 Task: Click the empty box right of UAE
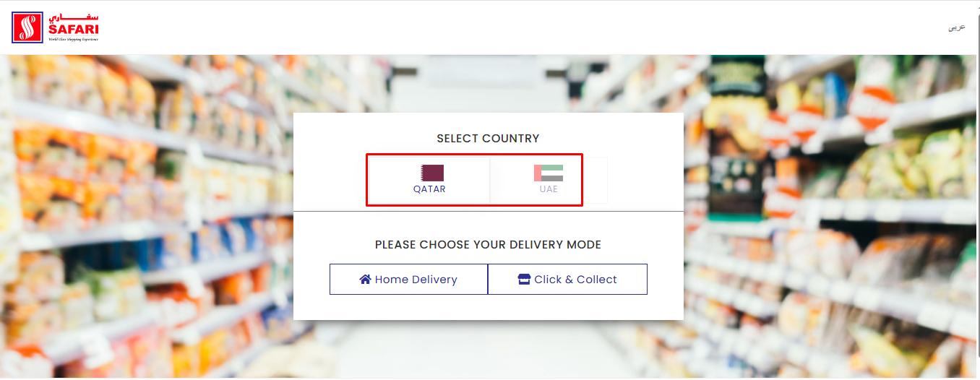(x=595, y=180)
